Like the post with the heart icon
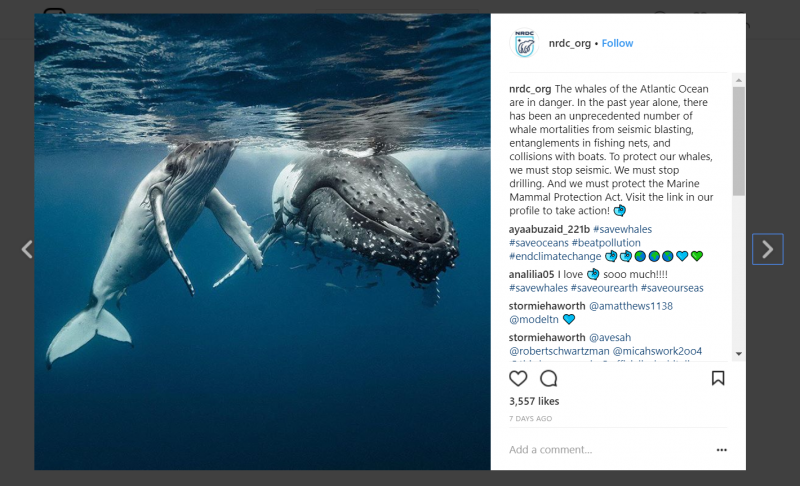The height and width of the screenshot is (486, 800). click(518, 378)
